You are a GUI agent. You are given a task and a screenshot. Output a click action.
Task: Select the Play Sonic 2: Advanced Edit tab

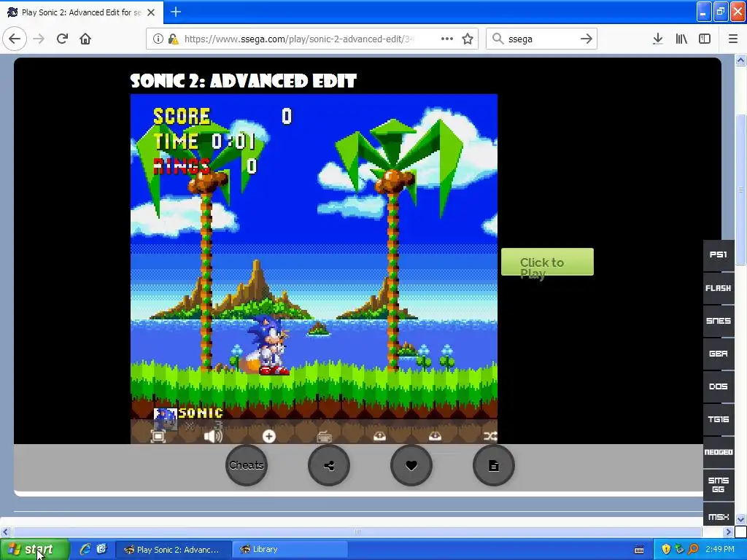(82, 12)
